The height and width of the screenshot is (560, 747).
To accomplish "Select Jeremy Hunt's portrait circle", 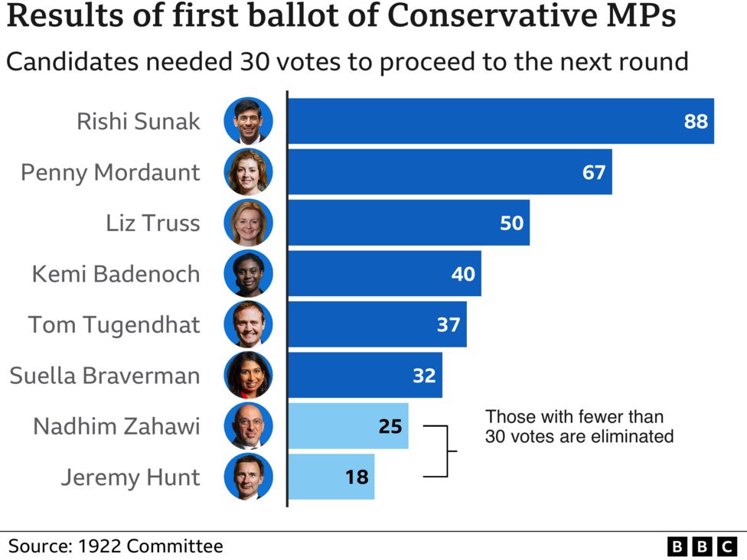I will [x=248, y=477].
